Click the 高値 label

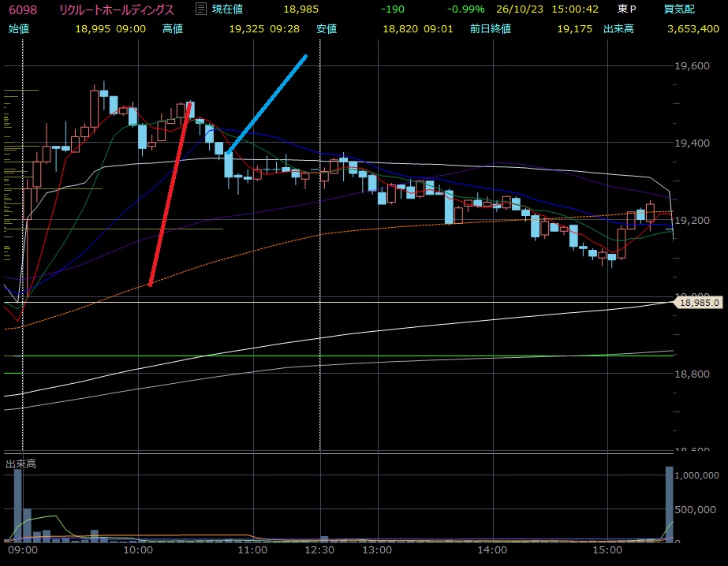coord(173,28)
